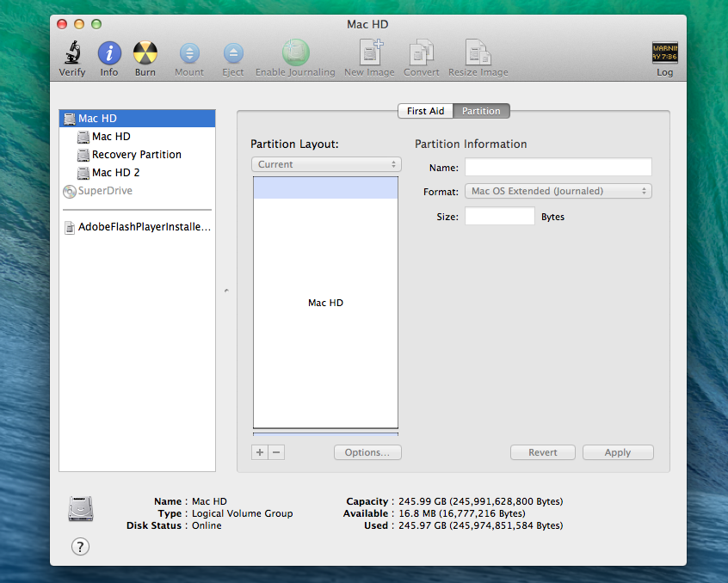Click the partition Size field
Viewport: 728px width, 583px height.
[500, 216]
